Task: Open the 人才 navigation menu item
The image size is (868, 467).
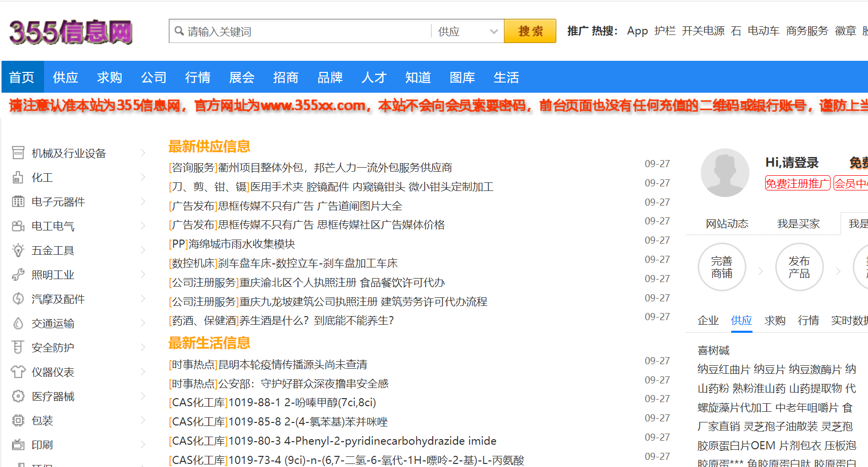Action: (374, 77)
